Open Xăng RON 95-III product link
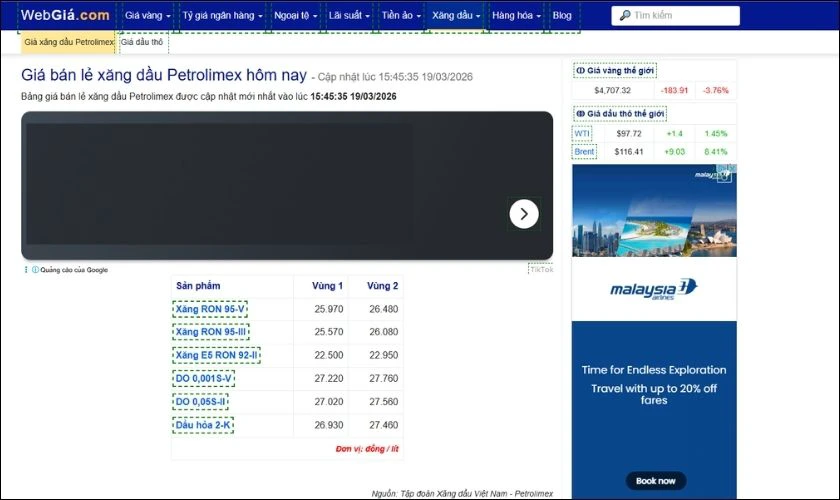840x500 pixels. [x=211, y=332]
